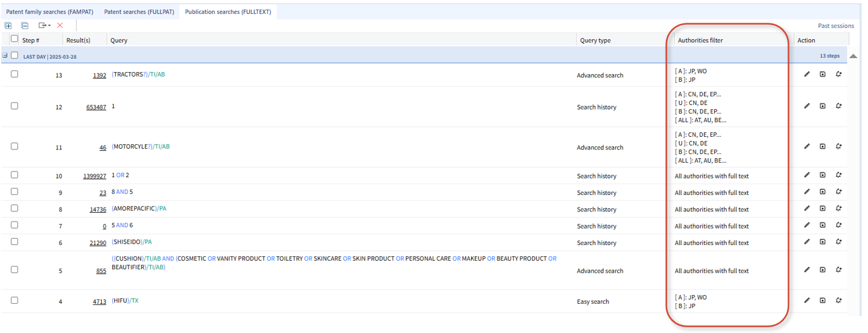Create alert for step 12 via bell icon

coord(839,106)
